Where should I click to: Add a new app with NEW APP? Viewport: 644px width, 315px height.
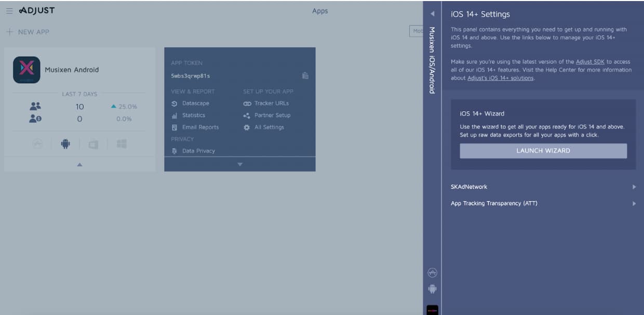28,32
